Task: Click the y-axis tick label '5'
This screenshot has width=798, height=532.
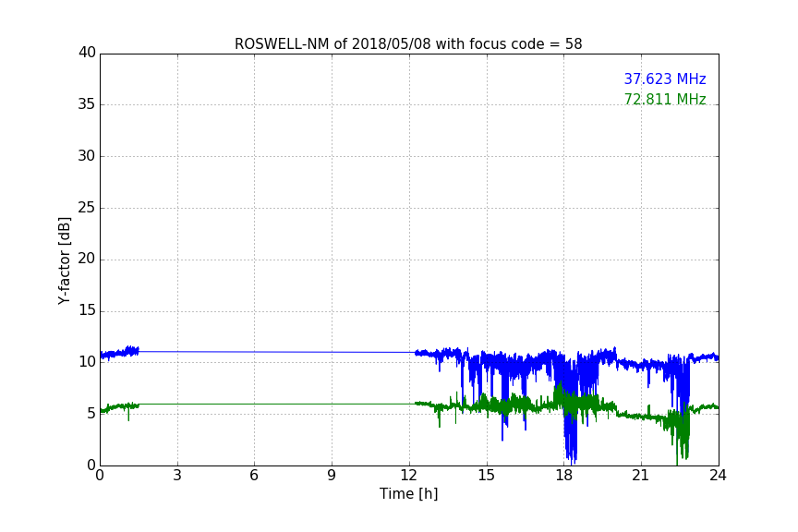Action: coord(91,414)
